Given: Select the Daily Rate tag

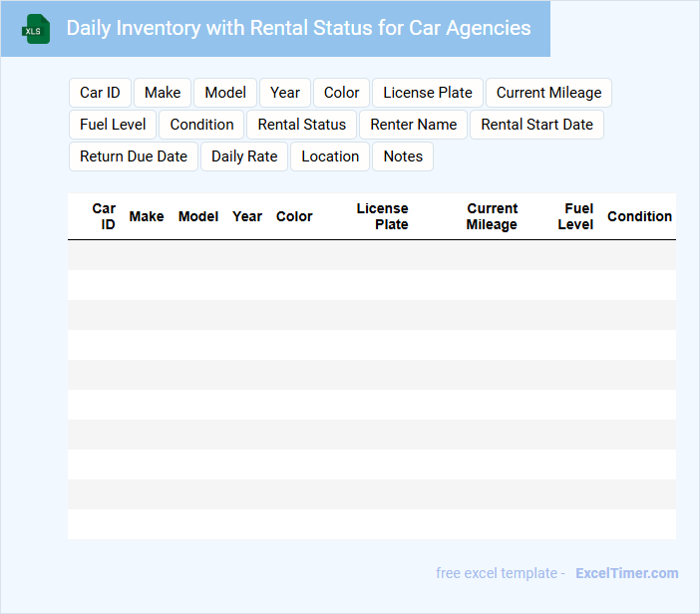Looking at the screenshot, I should point(244,156).
